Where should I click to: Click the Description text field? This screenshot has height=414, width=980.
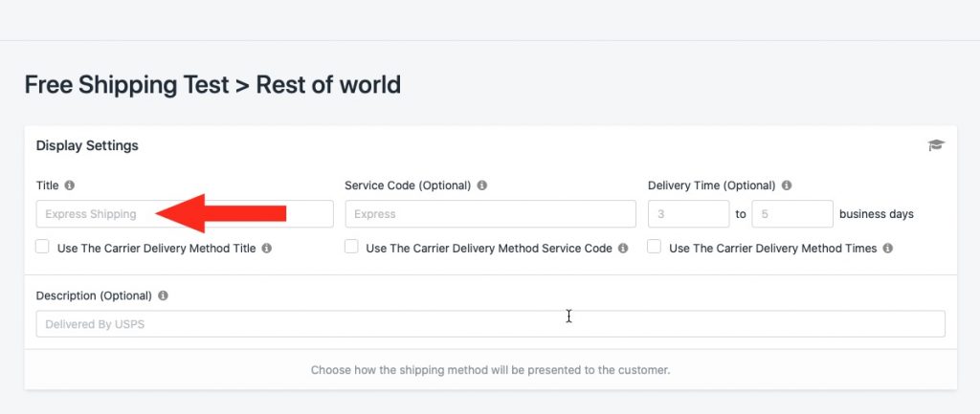(x=491, y=324)
